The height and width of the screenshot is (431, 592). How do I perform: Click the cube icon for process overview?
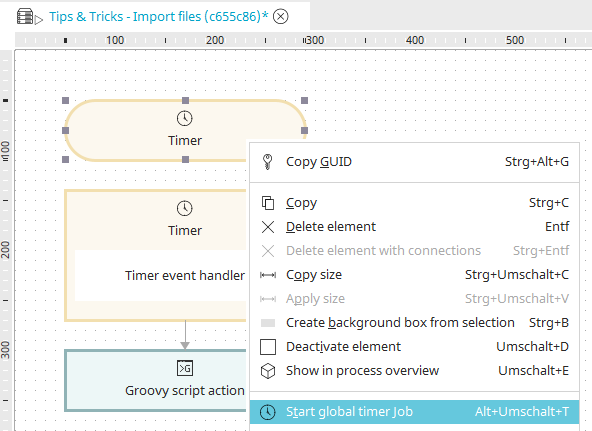coord(268,371)
